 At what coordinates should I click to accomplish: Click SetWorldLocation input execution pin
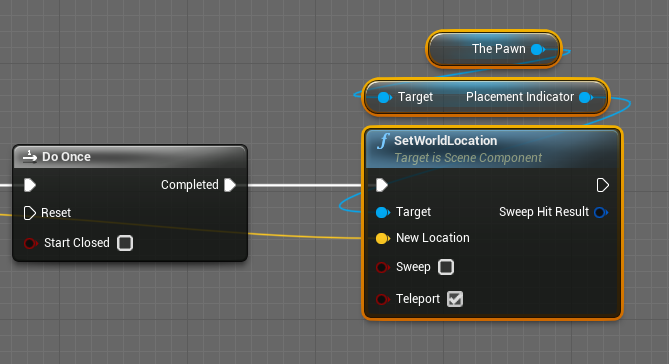coord(382,185)
